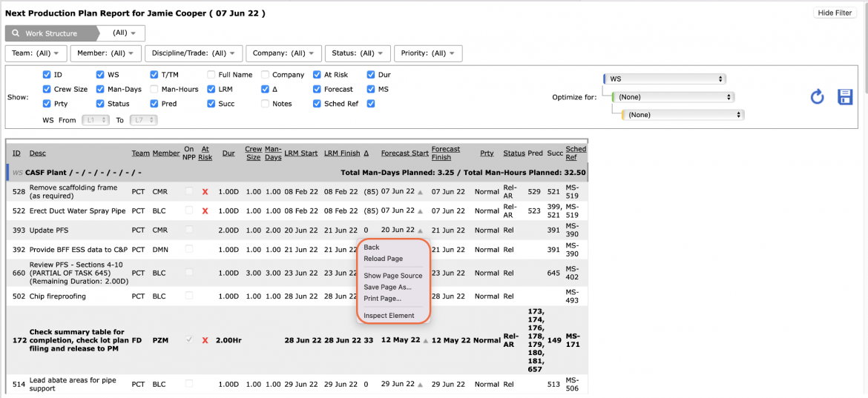Viewport: 868px width, 398px height.
Task: Click 'Provide BFF ESS data to C&P' description
Action: [79, 249]
